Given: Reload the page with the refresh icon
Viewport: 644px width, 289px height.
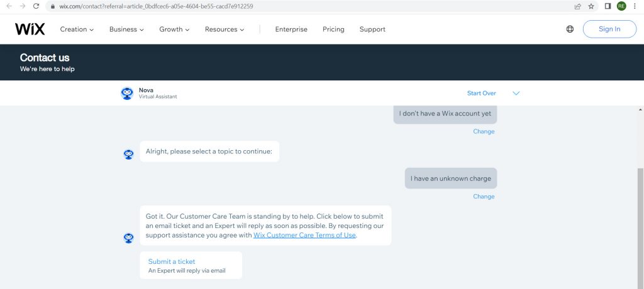Looking at the screenshot, I should coord(36,6).
